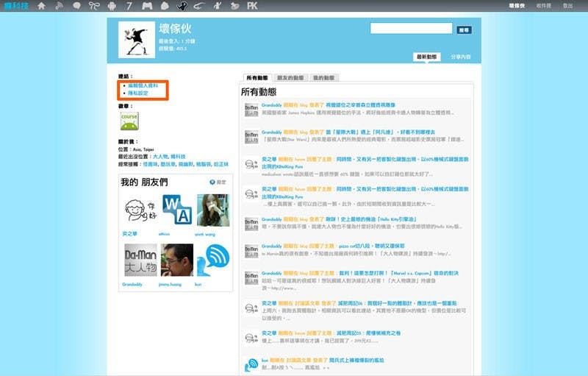Open 減肥周記05 post title
Image resolution: width=588 pixels, height=376 pixels.
point(368,333)
